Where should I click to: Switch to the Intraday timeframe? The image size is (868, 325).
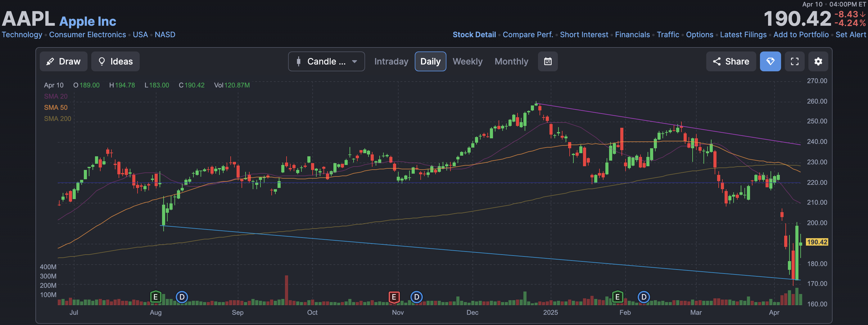(x=391, y=61)
